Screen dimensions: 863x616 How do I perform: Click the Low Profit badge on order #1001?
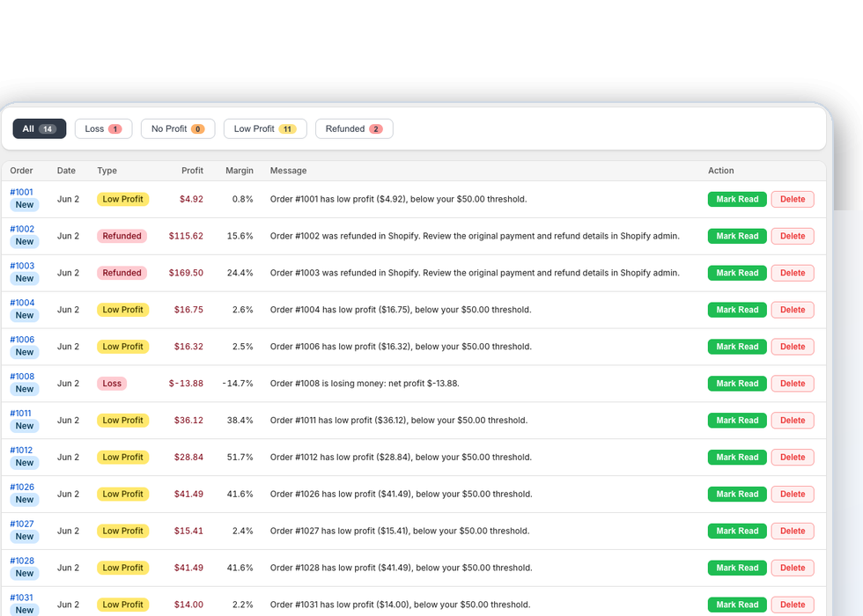coord(122,199)
